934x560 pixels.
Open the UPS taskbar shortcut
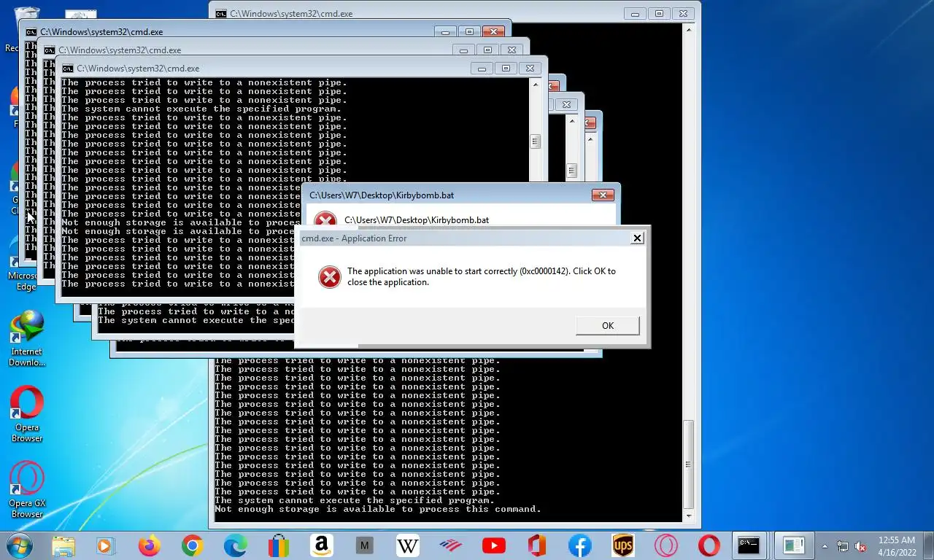pyautogui.click(x=622, y=545)
